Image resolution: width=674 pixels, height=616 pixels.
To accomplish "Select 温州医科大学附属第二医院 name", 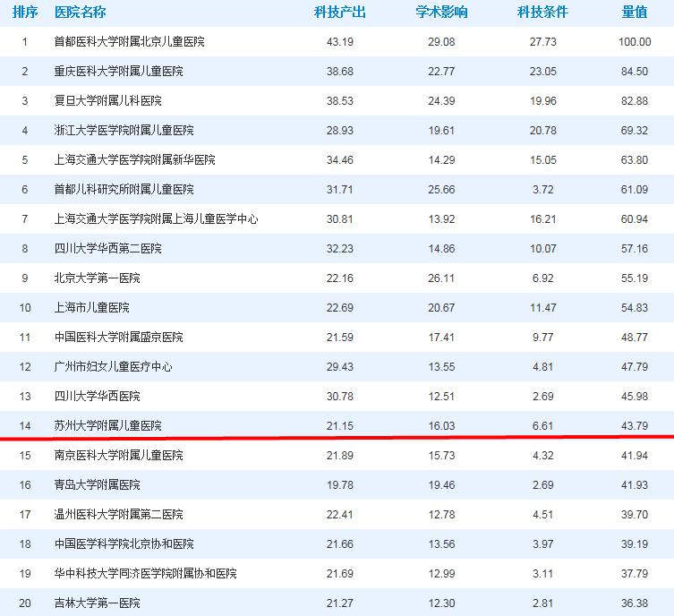I will 119,515.
